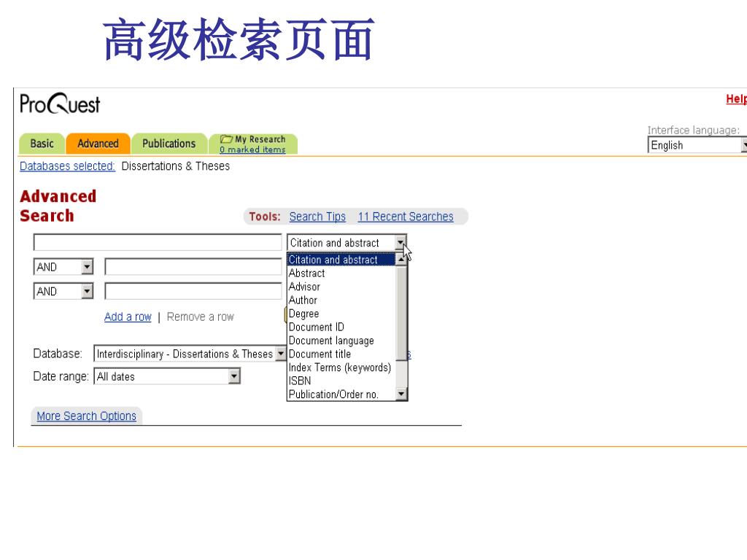Select Document language from the list
Image resolution: width=747 pixels, height=560 pixels.
(341, 341)
